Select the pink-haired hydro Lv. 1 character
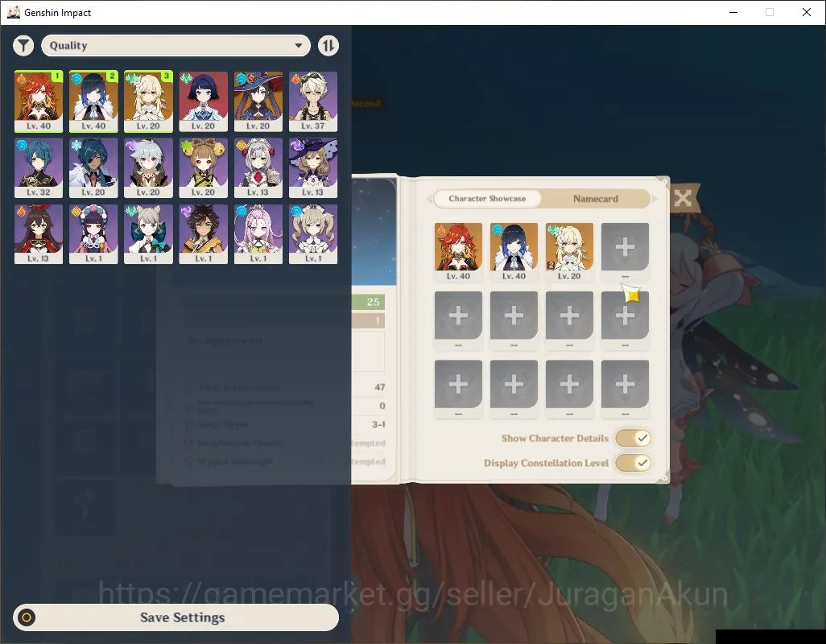Screen dimensions: 826x644 click(258, 233)
